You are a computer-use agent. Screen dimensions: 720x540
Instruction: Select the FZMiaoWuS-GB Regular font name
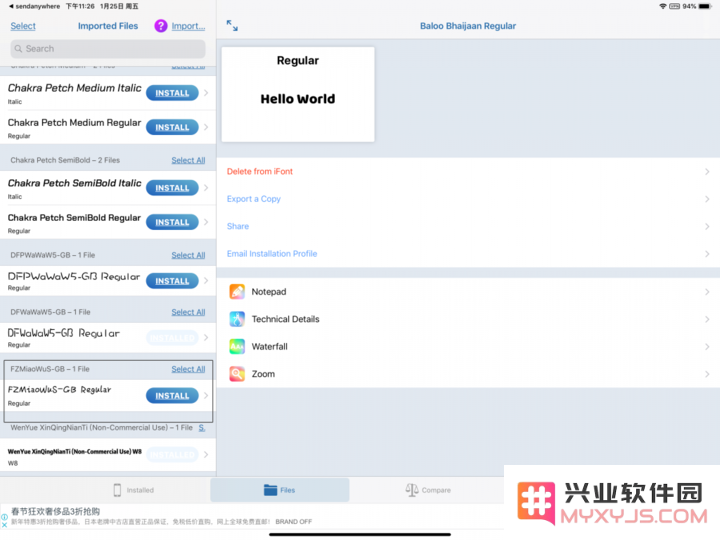(59, 389)
